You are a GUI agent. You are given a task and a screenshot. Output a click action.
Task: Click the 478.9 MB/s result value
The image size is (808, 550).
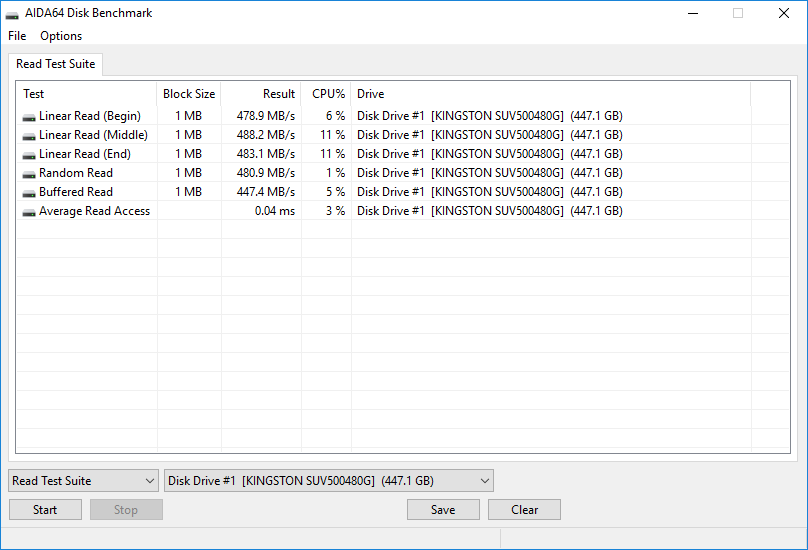point(265,116)
